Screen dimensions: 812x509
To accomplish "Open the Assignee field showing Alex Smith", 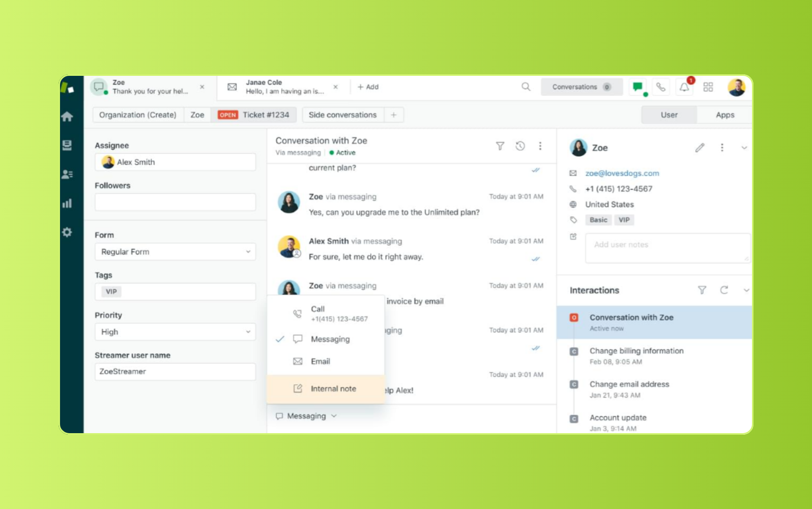I will 175,162.
